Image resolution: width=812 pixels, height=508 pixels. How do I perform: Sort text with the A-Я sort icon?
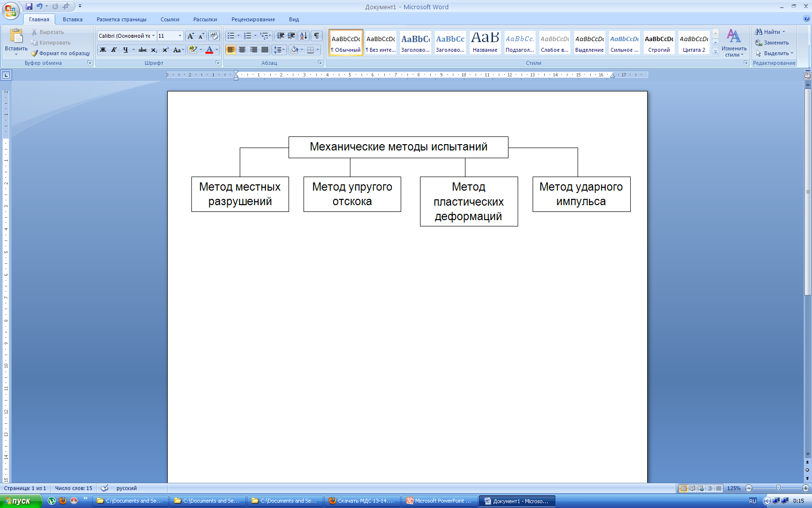[304, 36]
